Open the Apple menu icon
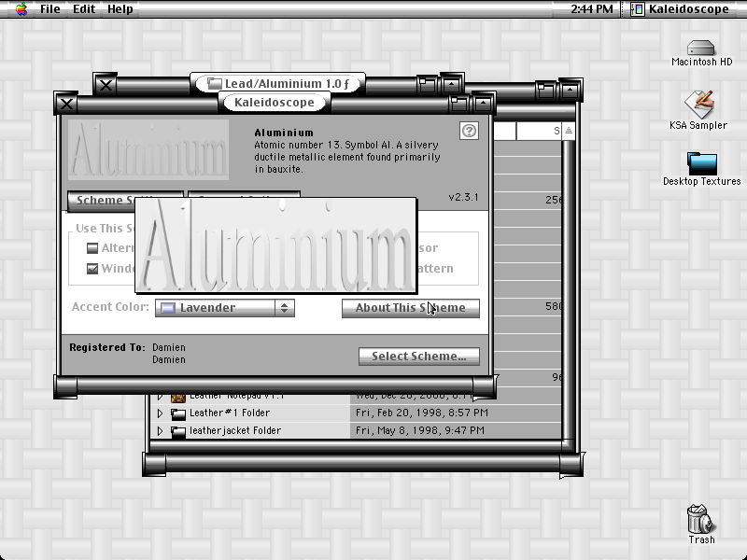The image size is (747, 560). [x=21, y=8]
